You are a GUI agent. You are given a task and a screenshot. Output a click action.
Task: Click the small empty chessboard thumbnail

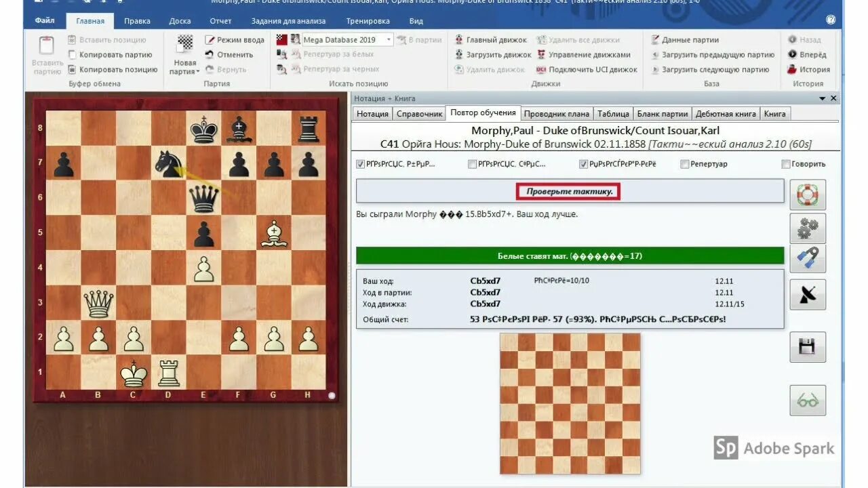570,403
